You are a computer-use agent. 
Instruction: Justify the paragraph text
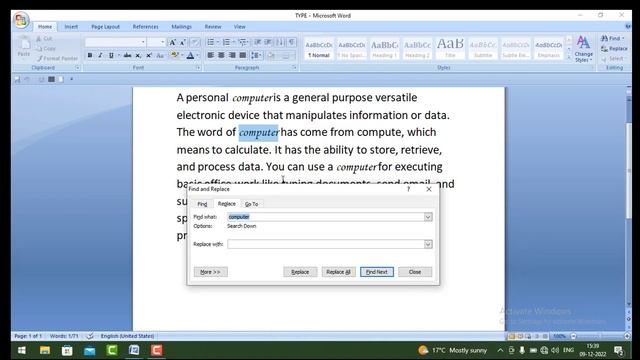pyautogui.click(x=243, y=55)
